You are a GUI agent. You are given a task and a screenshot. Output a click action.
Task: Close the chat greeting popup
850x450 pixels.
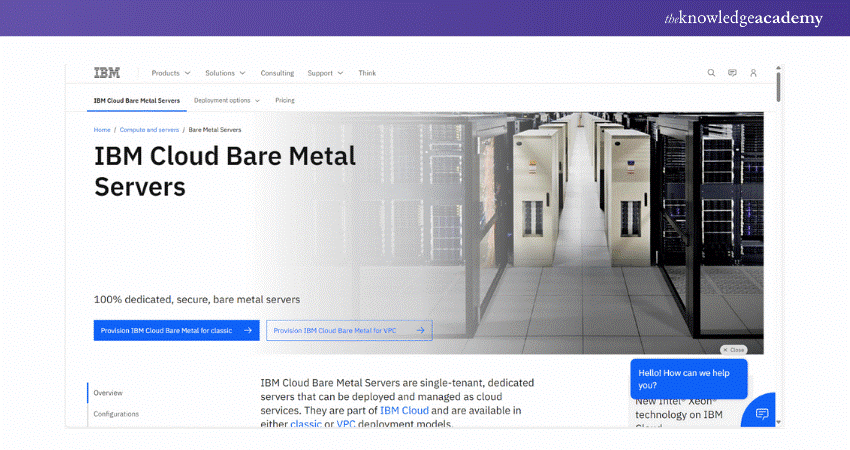tap(733, 350)
